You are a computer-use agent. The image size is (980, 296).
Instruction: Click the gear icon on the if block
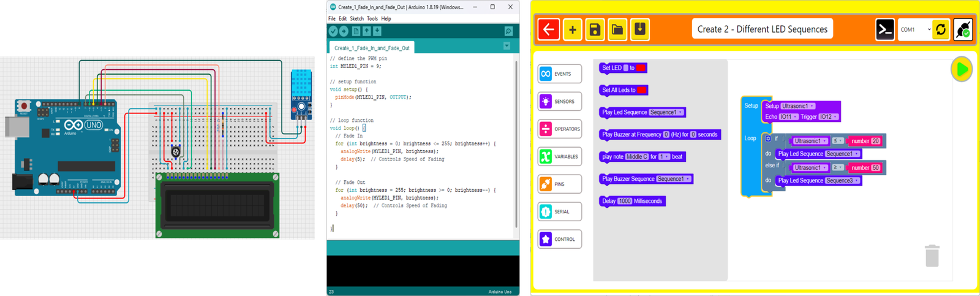[768, 139]
